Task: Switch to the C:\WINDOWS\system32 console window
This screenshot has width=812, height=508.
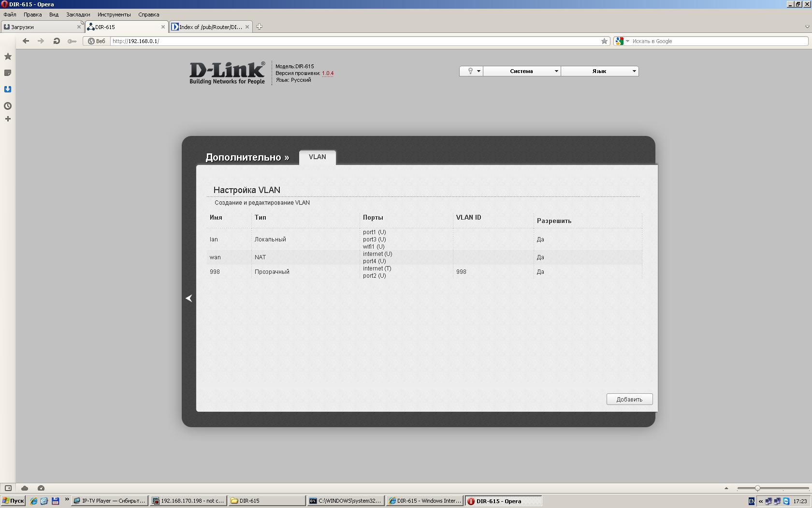Action: click(346, 501)
